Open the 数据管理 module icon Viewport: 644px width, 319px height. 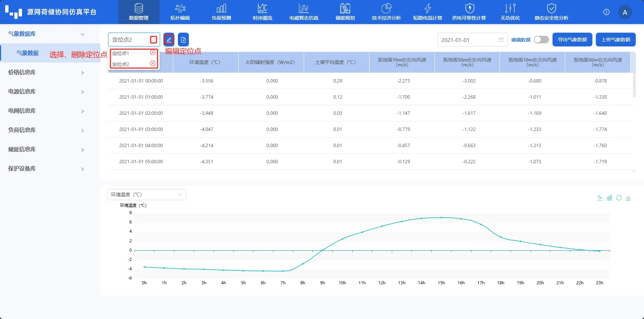point(139,8)
